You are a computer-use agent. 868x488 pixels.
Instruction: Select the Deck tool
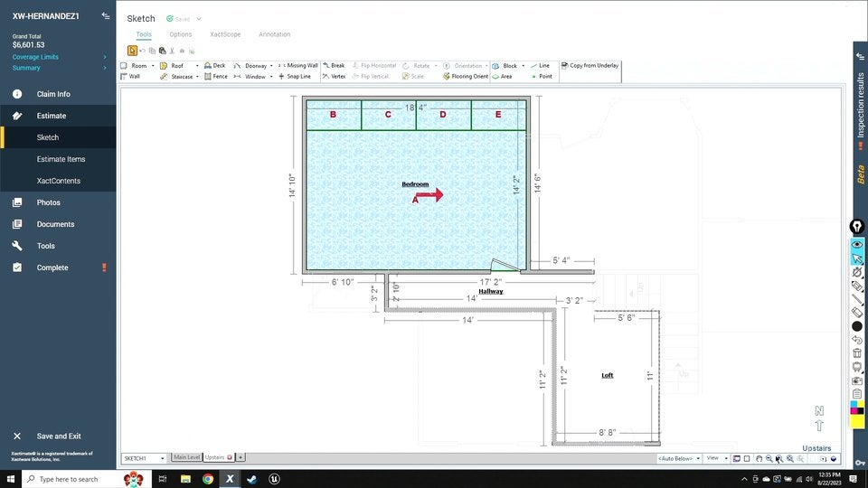click(214, 66)
